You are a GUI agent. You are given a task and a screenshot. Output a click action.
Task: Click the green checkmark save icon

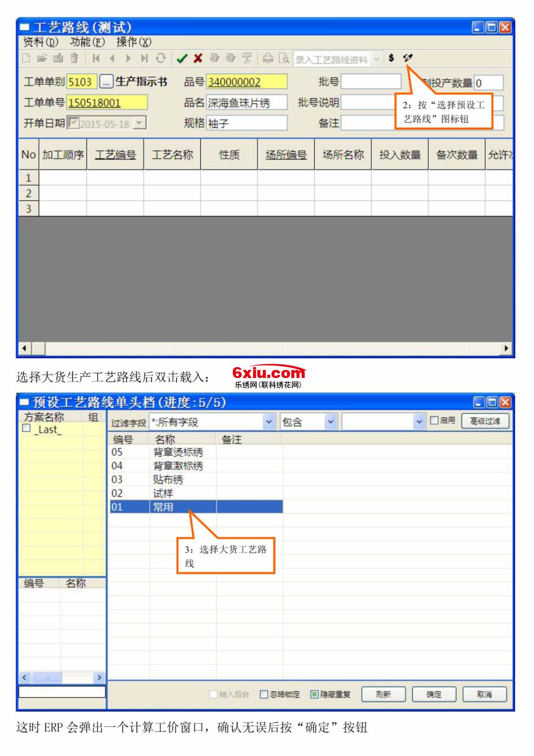pos(182,59)
